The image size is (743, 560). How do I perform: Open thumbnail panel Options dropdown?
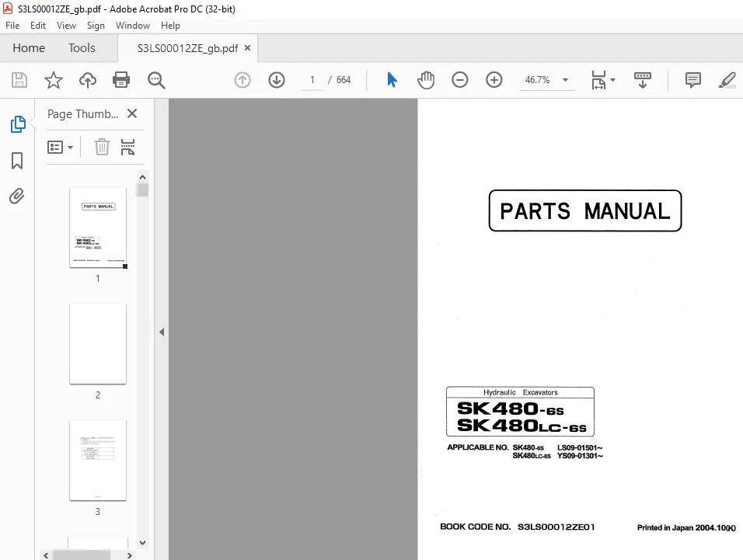pyautogui.click(x=60, y=148)
